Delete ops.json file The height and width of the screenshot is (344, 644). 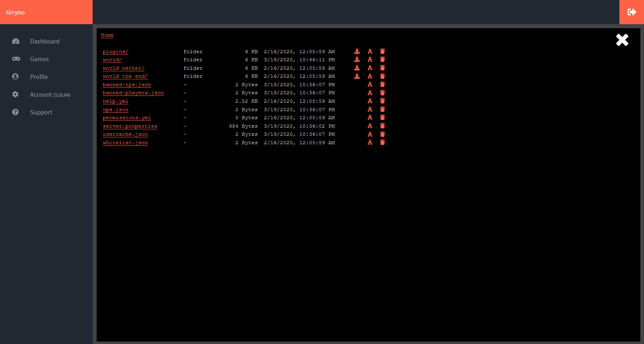coord(383,110)
